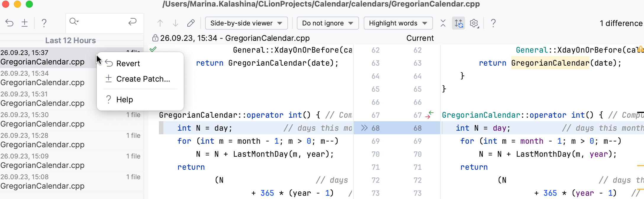
Task: Apply the line 68 change with chevrons
Action: (x=364, y=128)
